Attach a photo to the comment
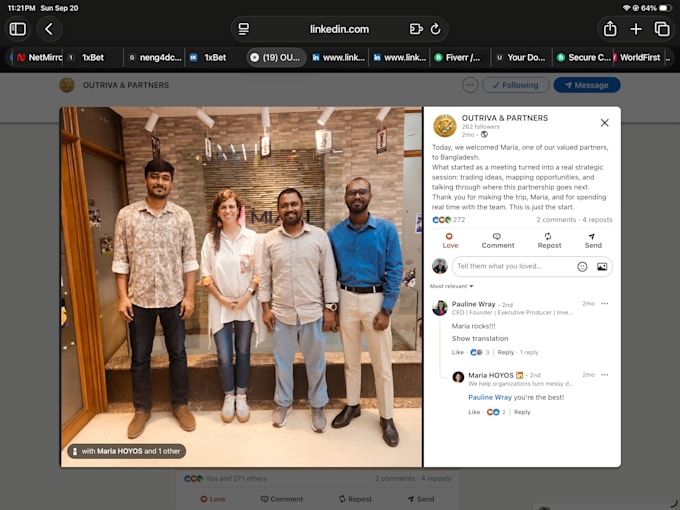The image size is (680, 510). pos(602,267)
